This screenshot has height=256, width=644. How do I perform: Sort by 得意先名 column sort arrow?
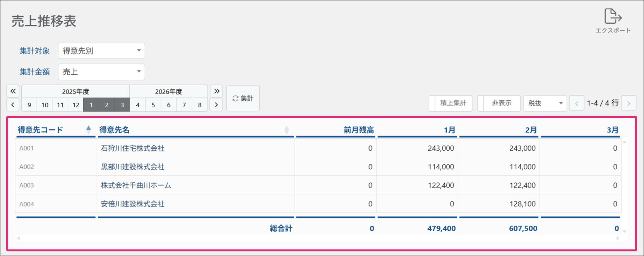coord(286,130)
